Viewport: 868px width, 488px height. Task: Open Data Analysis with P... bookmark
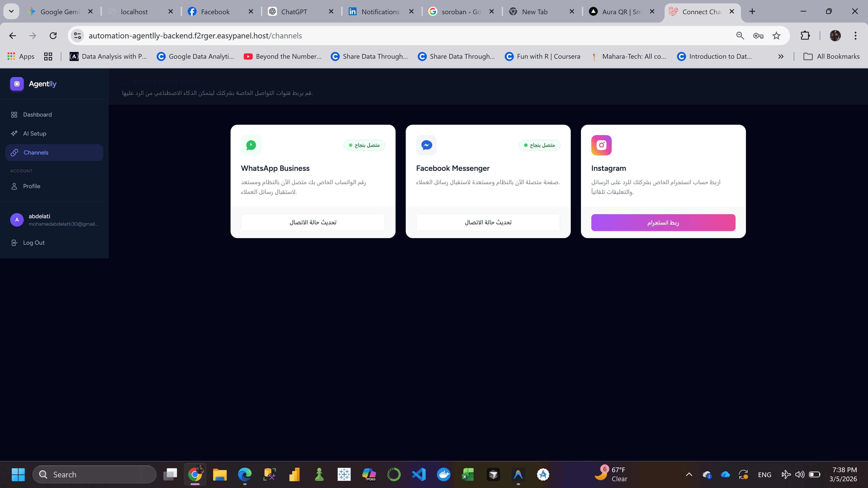coord(108,56)
